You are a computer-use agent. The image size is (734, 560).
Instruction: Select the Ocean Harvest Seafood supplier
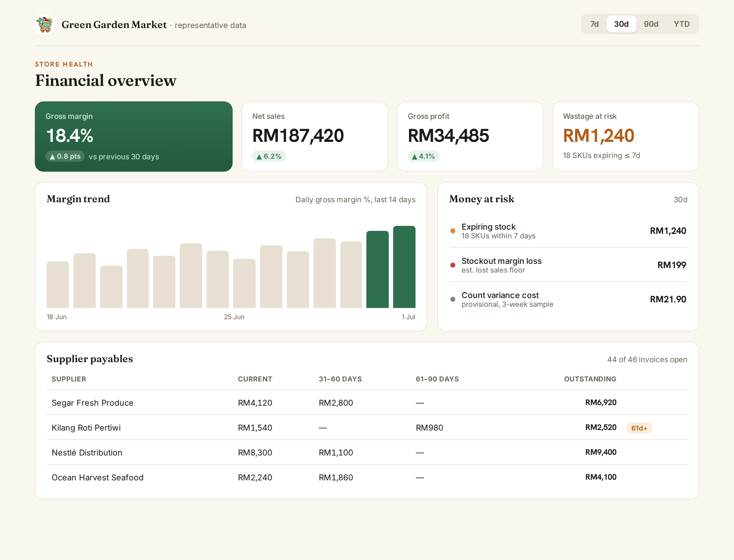(x=98, y=477)
